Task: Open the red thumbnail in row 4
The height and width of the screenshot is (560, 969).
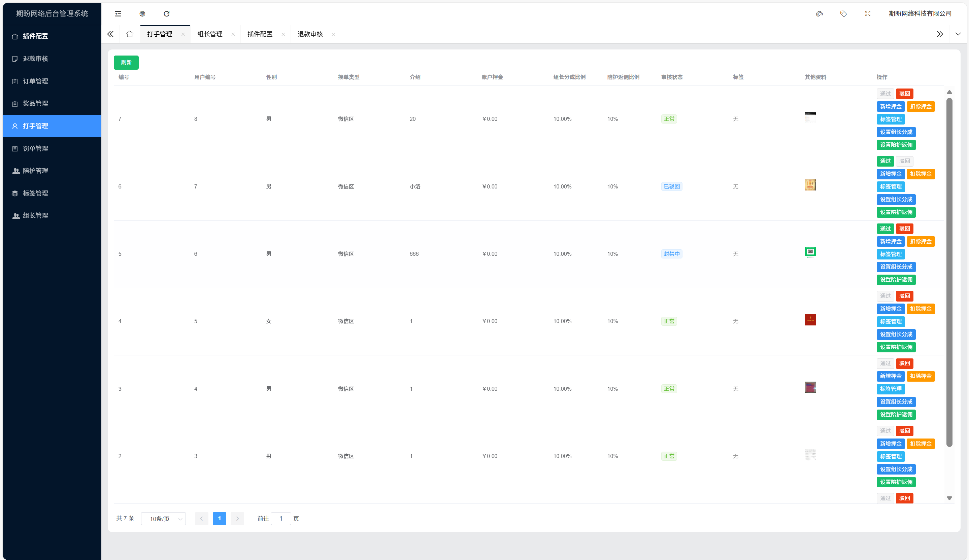Action: pos(810,320)
